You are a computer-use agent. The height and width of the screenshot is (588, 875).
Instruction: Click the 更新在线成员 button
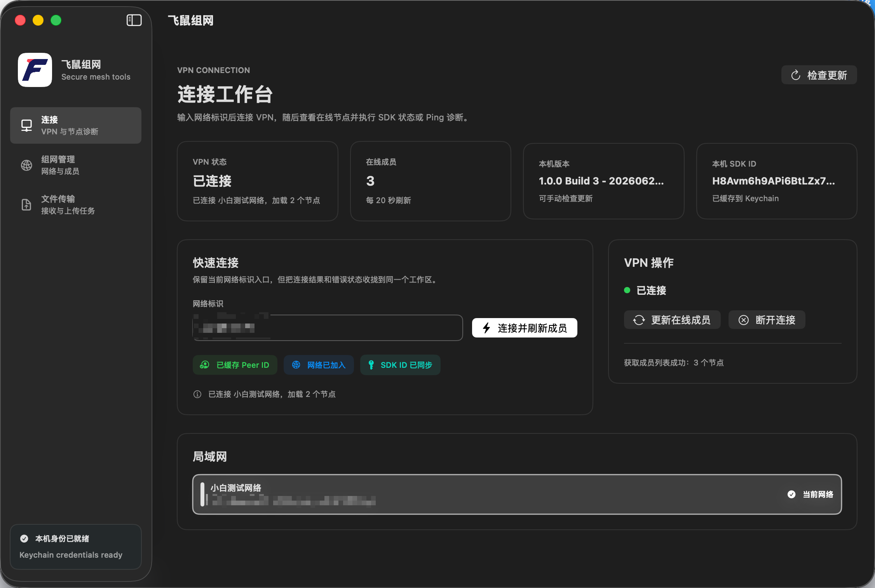point(672,320)
